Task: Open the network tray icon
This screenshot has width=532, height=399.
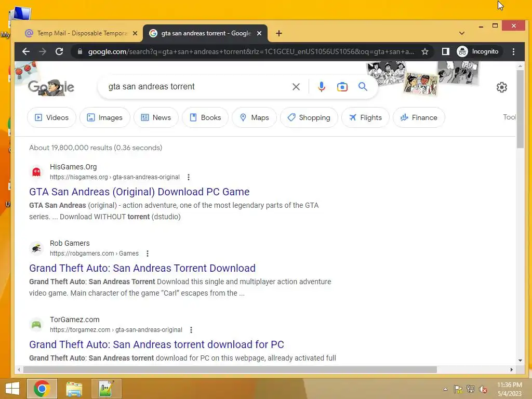Action: coord(471,389)
